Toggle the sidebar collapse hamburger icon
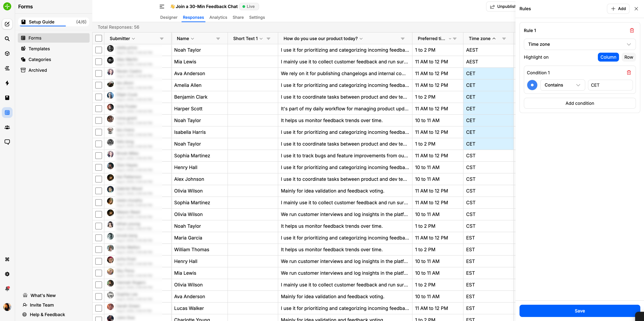644x321 pixels. [162, 7]
